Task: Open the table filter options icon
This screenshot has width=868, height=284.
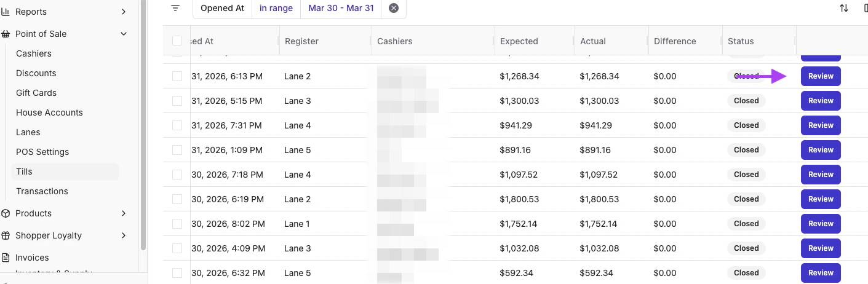Action: 175,8
